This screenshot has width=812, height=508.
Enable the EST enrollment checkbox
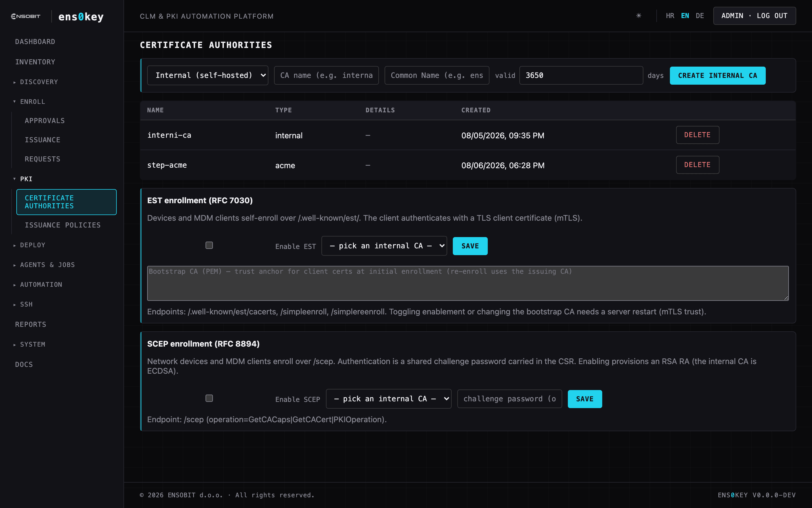(x=209, y=245)
